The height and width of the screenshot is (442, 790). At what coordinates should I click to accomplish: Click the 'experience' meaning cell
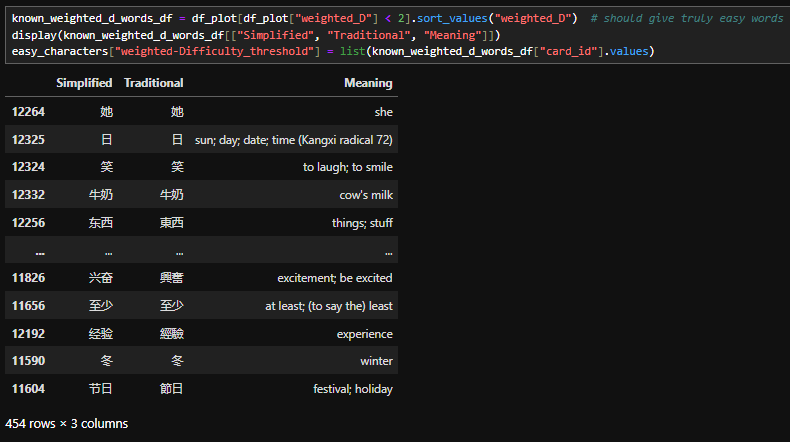[x=364, y=334]
